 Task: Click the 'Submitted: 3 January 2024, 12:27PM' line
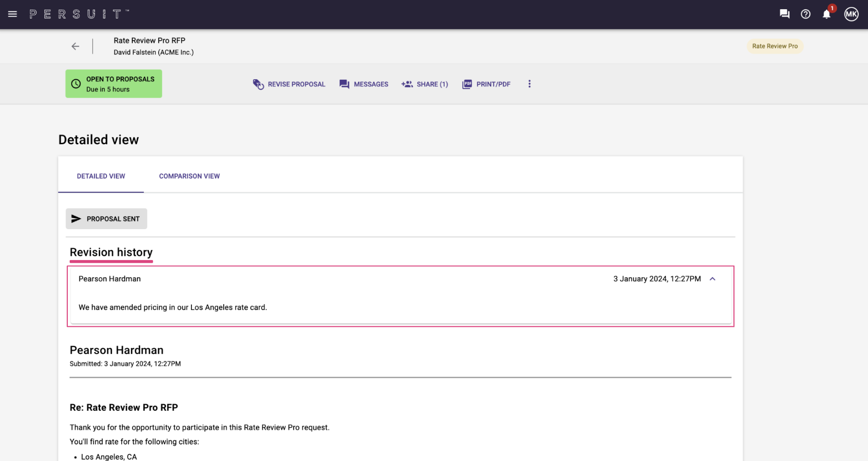click(125, 364)
